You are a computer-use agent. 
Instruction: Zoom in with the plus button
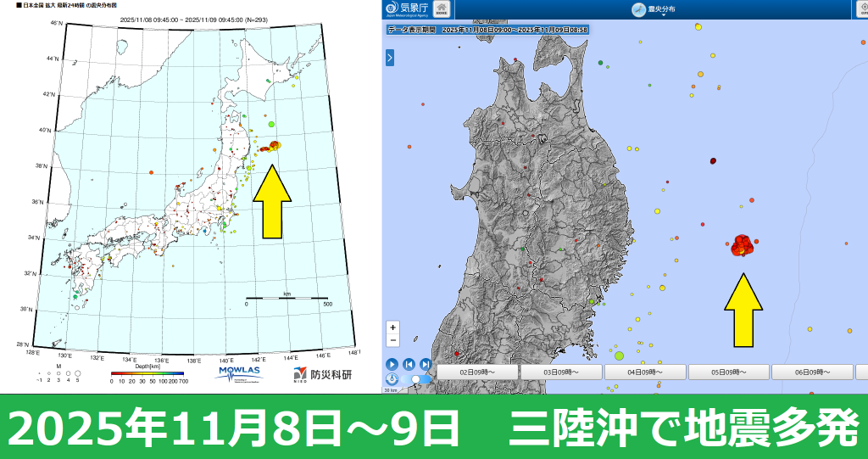point(392,327)
